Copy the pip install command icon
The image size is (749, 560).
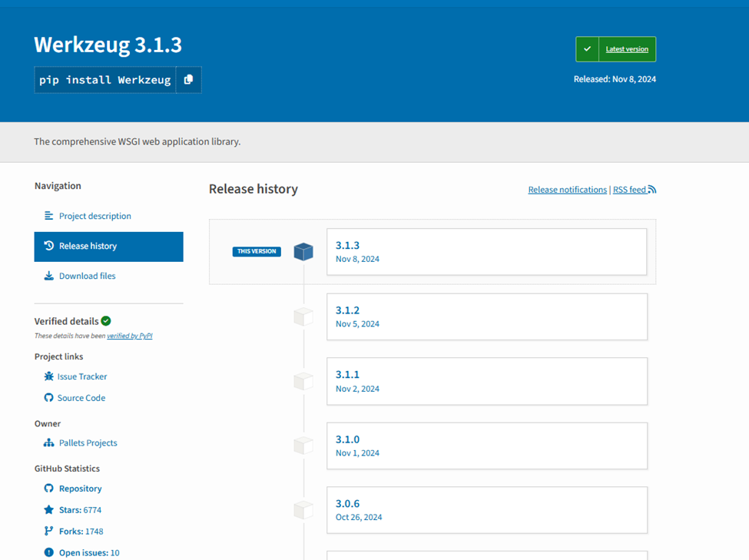coord(189,80)
